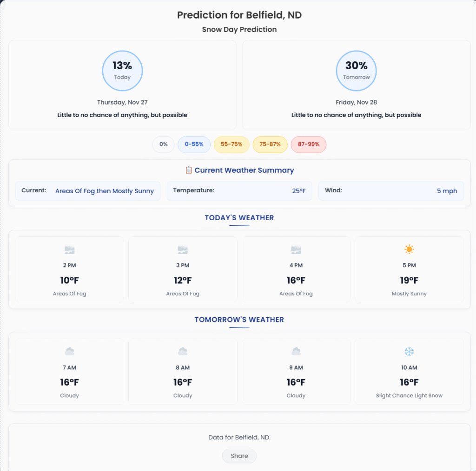Click the sun icon for 5 PM

(x=409, y=249)
